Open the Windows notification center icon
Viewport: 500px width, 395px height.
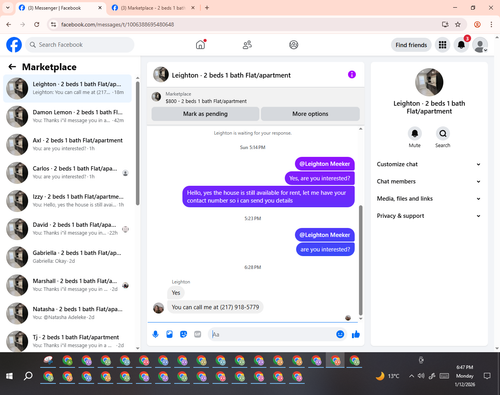click(487, 376)
